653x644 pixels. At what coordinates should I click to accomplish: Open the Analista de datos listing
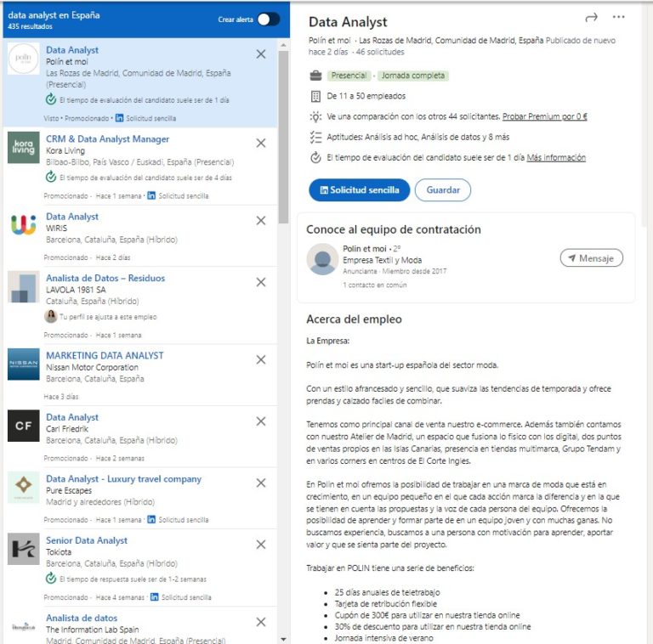(82, 618)
